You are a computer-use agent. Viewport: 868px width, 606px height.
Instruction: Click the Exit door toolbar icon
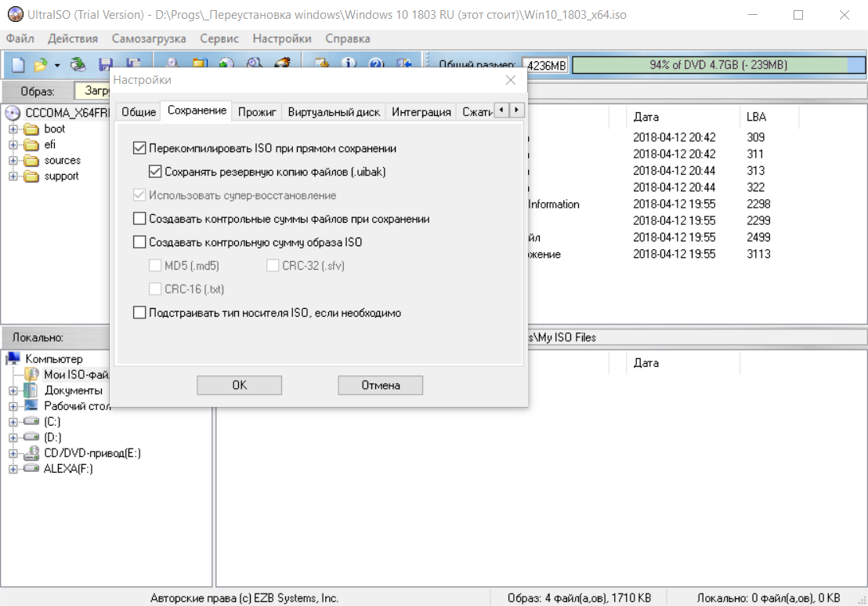404,63
